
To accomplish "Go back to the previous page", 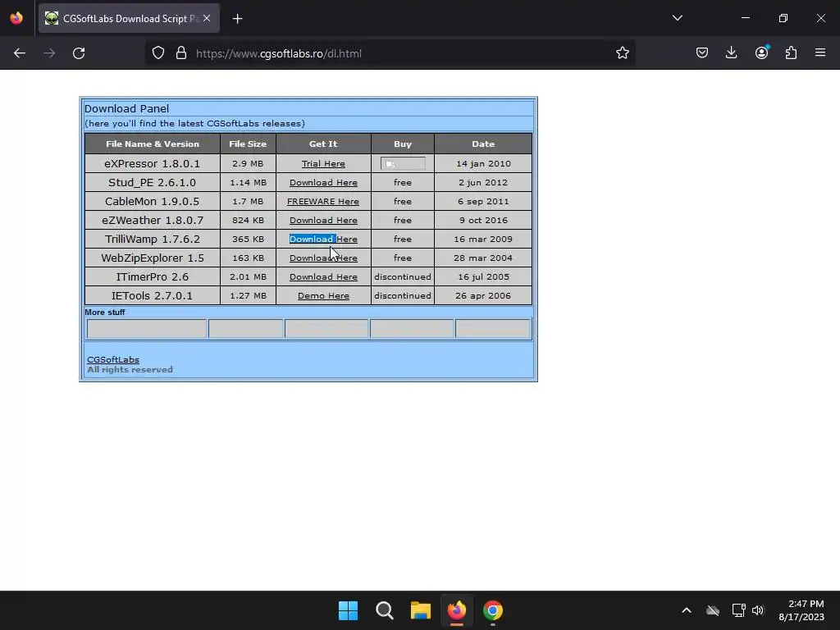I will pos(20,53).
